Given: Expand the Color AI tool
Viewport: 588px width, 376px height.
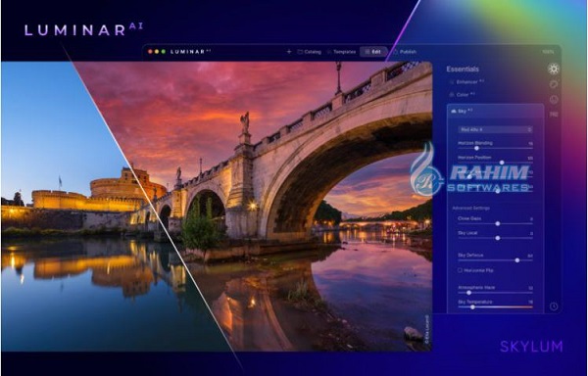Looking at the screenshot, I should click(x=463, y=95).
